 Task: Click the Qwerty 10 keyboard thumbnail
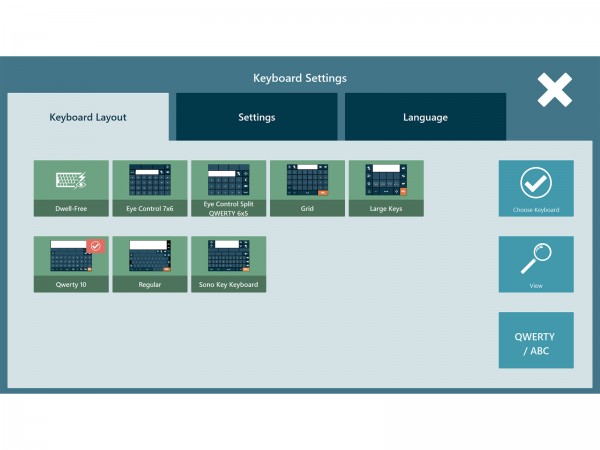68,258
